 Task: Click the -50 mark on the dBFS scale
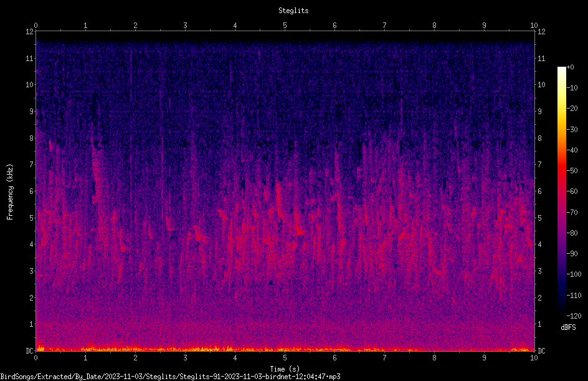[x=572, y=170]
